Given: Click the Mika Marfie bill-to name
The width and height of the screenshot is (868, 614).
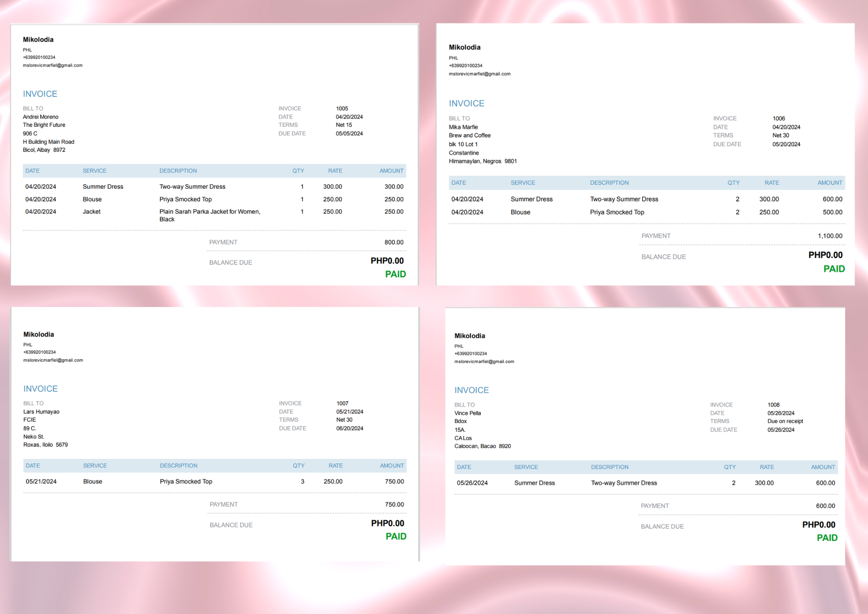Looking at the screenshot, I should tap(463, 127).
